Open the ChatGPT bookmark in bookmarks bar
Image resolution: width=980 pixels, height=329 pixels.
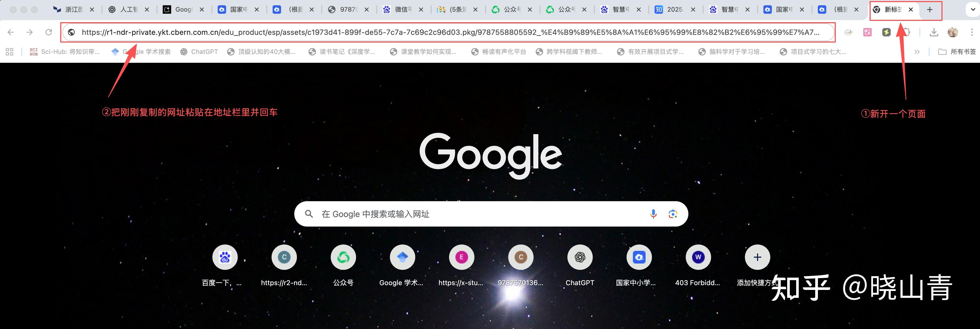(199, 52)
